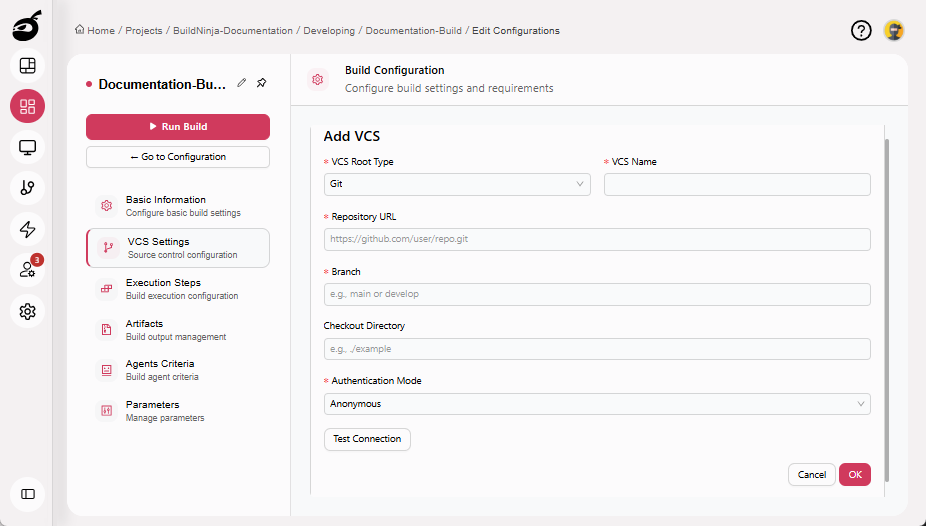Click the Cancel button
The image size is (926, 526).
(811, 475)
